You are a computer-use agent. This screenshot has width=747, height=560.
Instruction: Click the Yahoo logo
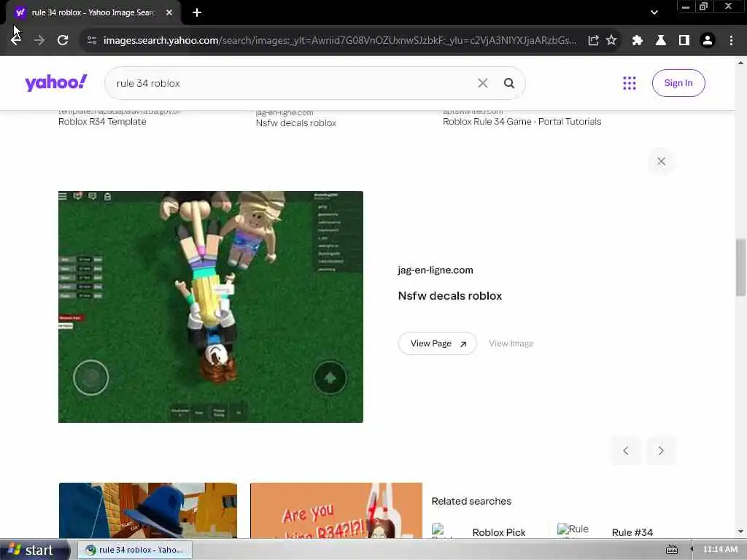click(56, 83)
